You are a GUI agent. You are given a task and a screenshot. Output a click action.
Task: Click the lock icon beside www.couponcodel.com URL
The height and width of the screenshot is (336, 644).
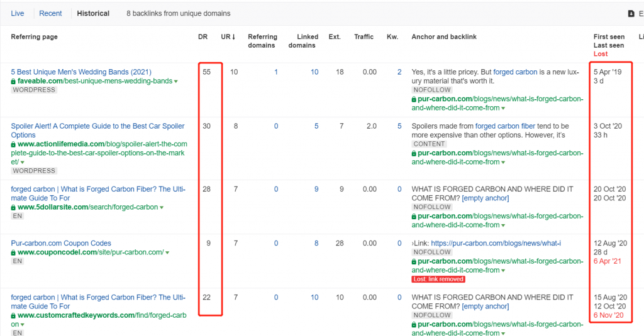[x=14, y=252]
